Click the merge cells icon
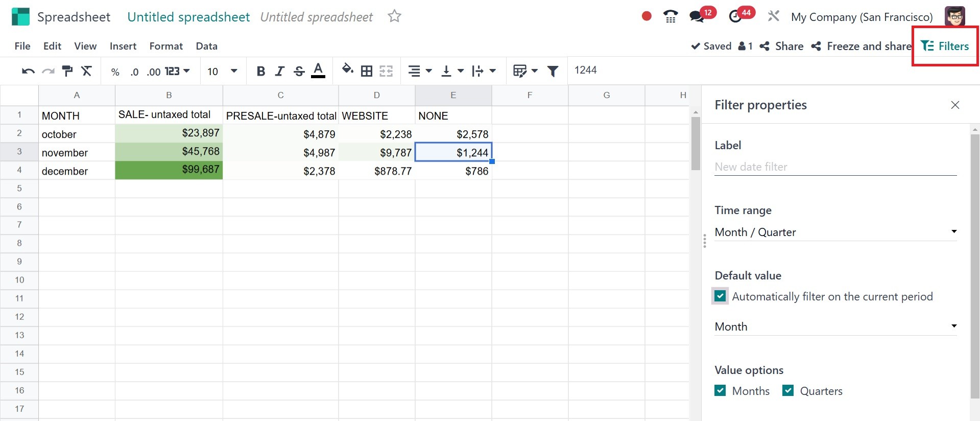 (386, 71)
